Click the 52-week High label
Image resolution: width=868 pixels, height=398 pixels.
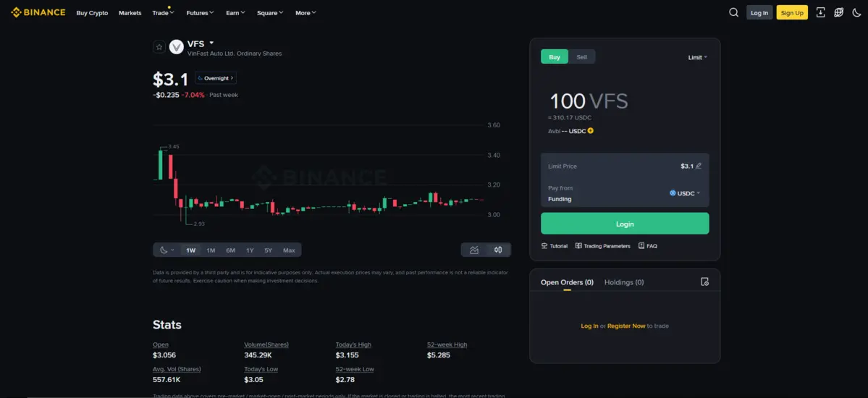click(x=447, y=344)
